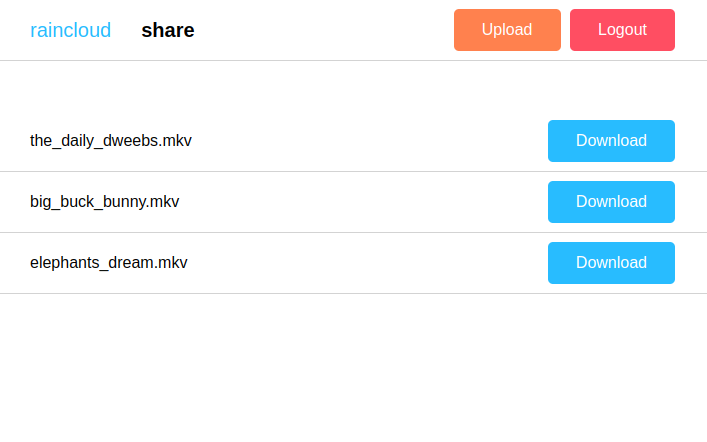Download elephants_dream.mkv file
Viewport: 707px width, 442px height.
[611, 263]
